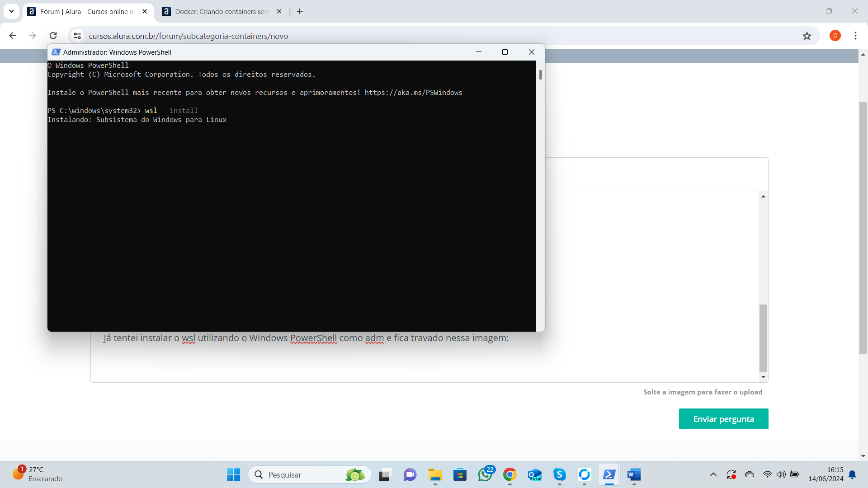Open Microsoft Store from taskbar

click(460, 474)
